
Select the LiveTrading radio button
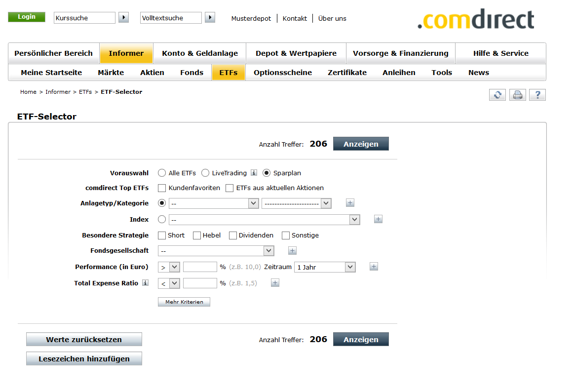[205, 173]
